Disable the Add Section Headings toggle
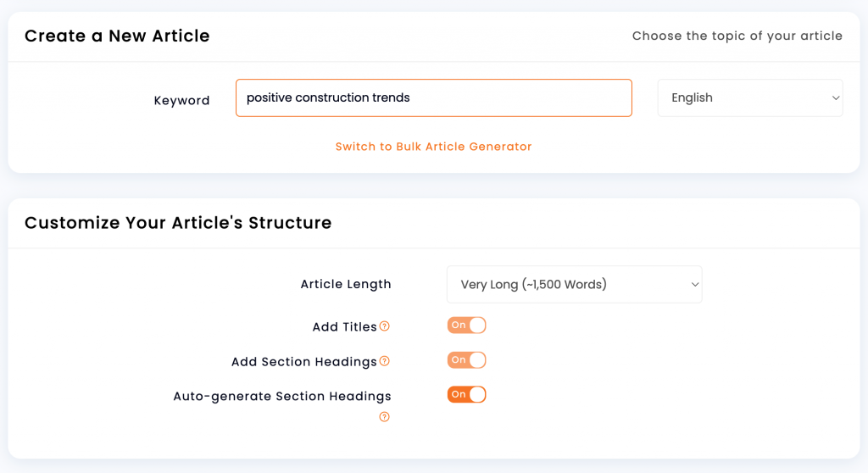The width and height of the screenshot is (868, 473). tap(467, 360)
